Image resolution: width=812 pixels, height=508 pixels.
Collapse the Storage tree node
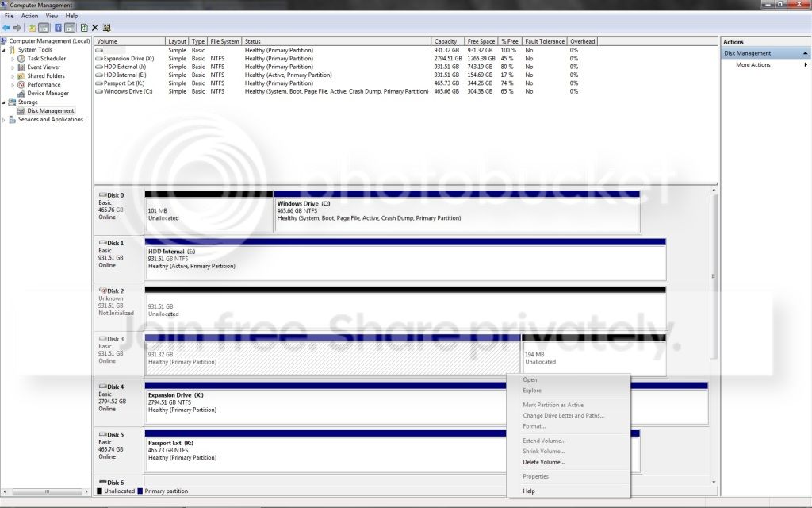pyautogui.click(x=4, y=102)
